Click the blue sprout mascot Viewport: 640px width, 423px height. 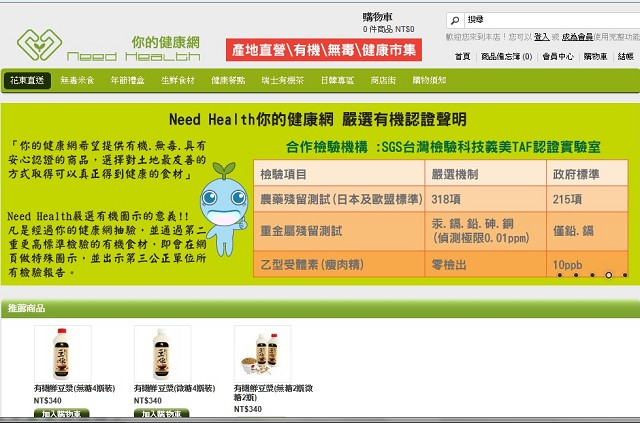[x=224, y=209]
